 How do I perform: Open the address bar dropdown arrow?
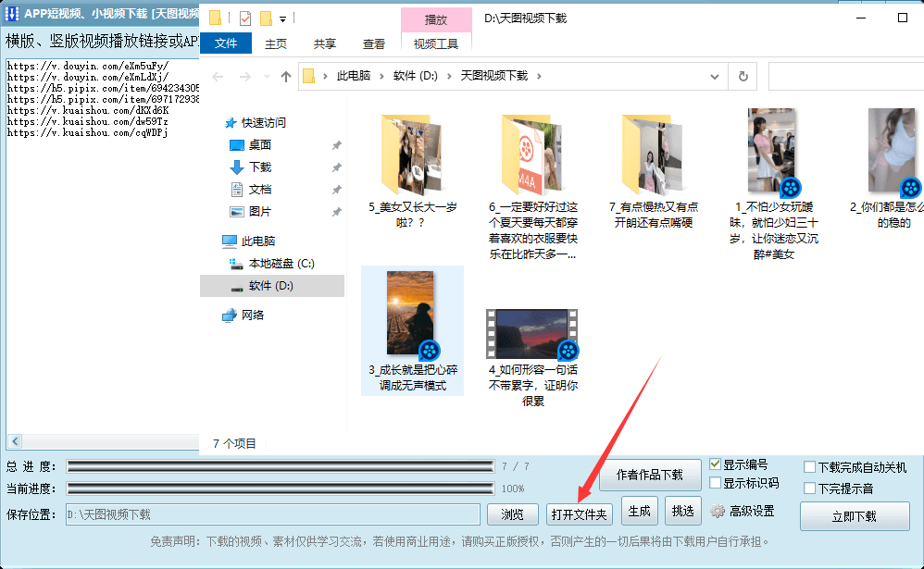(714, 77)
